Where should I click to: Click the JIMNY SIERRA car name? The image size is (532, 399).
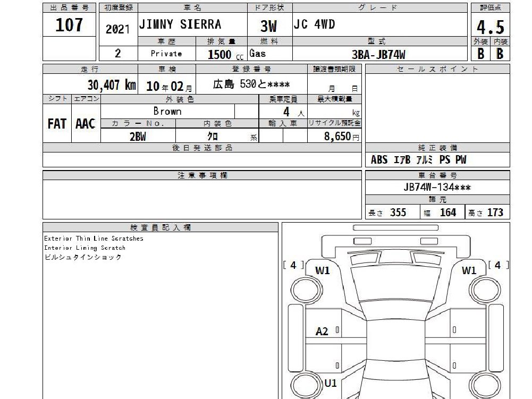(x=180, y=24)
